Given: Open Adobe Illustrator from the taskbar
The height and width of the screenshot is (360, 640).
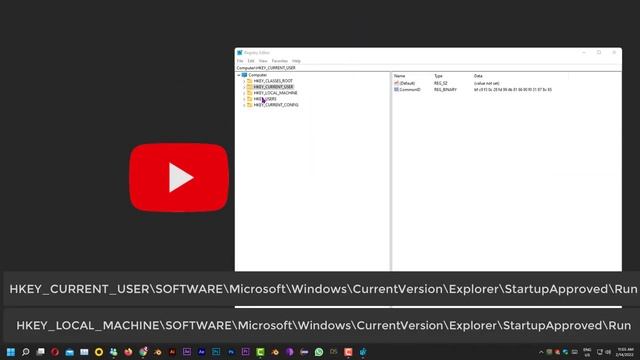Looking at the screenshot, I should [172, 352].
